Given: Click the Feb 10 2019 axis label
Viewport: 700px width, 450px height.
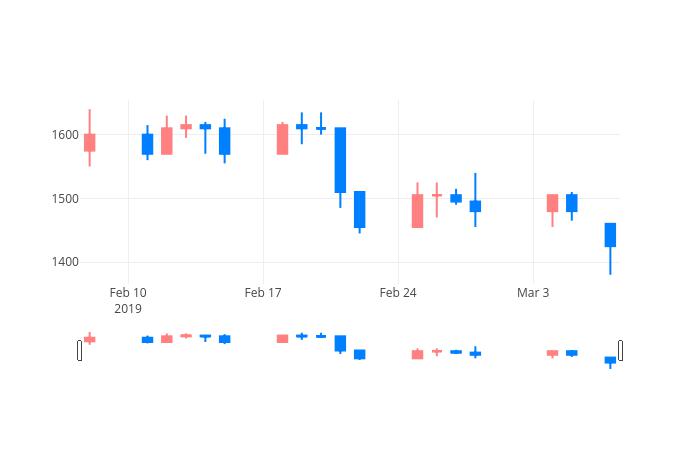Looking at the screenshot, I should click(128, 300).
